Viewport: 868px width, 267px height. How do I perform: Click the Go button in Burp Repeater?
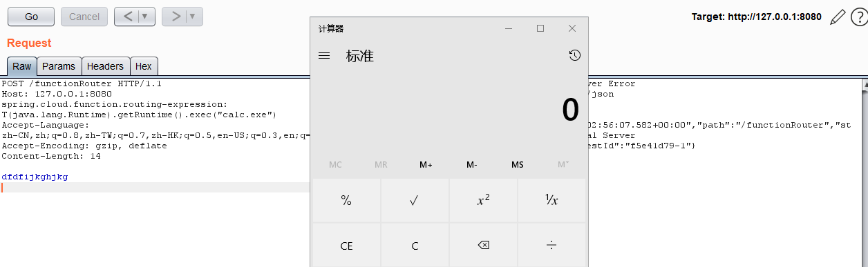[x=31, y=17]
